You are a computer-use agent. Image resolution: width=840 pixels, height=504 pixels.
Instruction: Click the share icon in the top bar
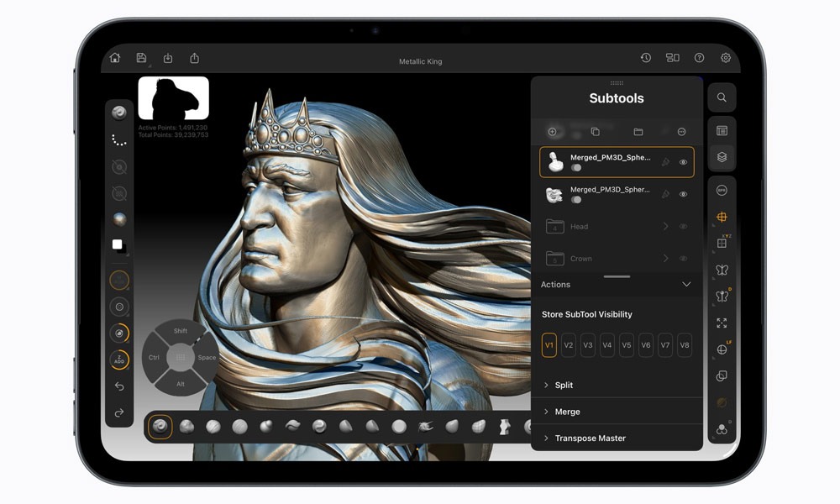coord(195,58)
